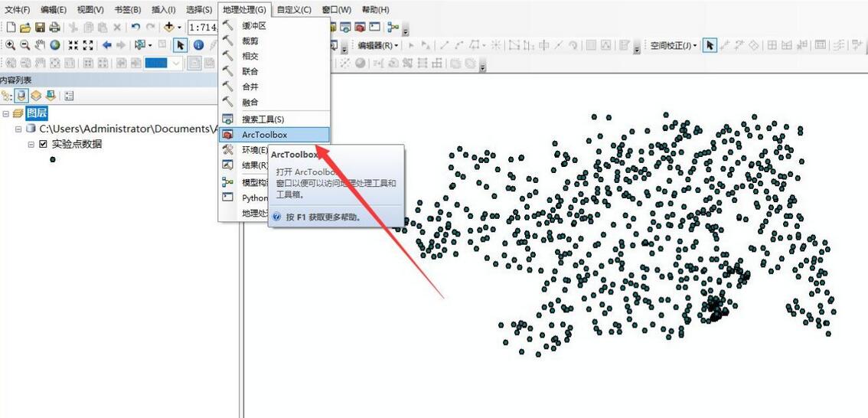The height and width of the screenshot is (418, 868).
Task: Open table of contents options
Action: [69, 96]
